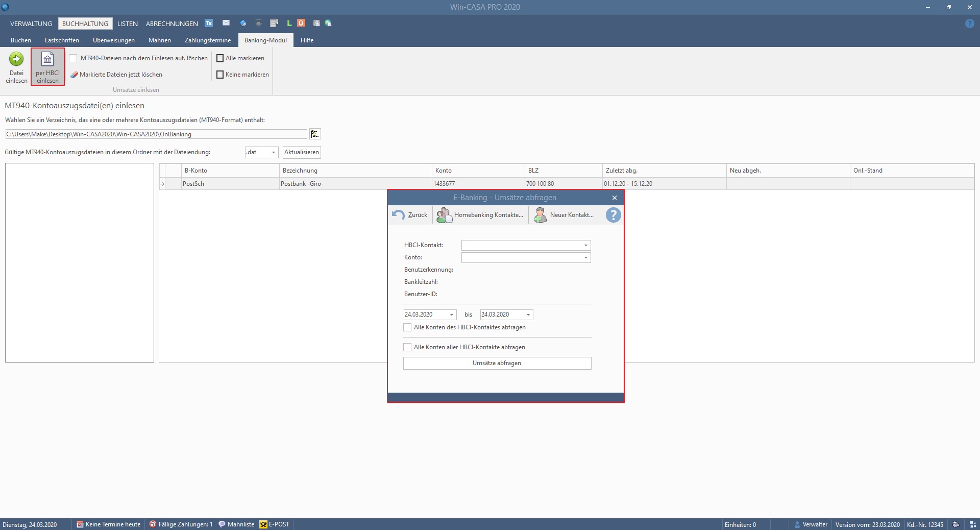This screenshot has height=530, width=980.
Task: Open the ABRECHNUNGEN menu
Action: pyautogui.click(x=171, y=23)
